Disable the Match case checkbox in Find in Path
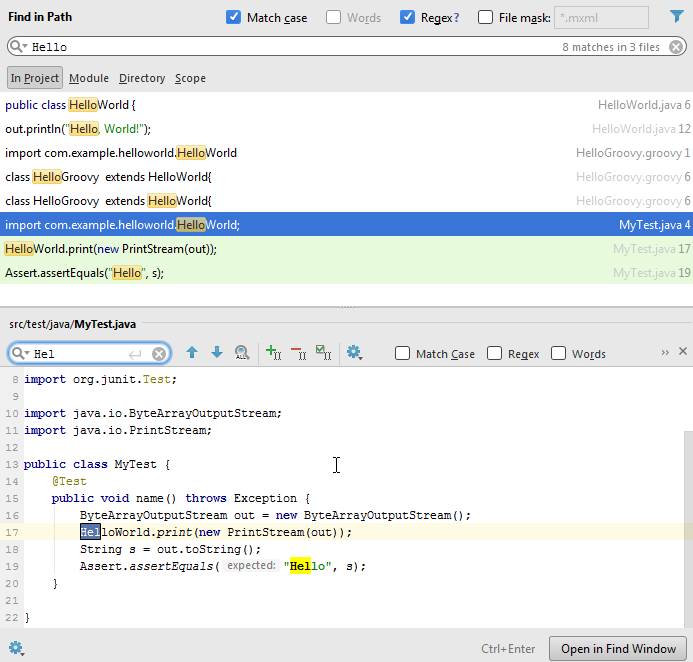The height and width of the screenshot is (662, 693). tap(234, 17)
